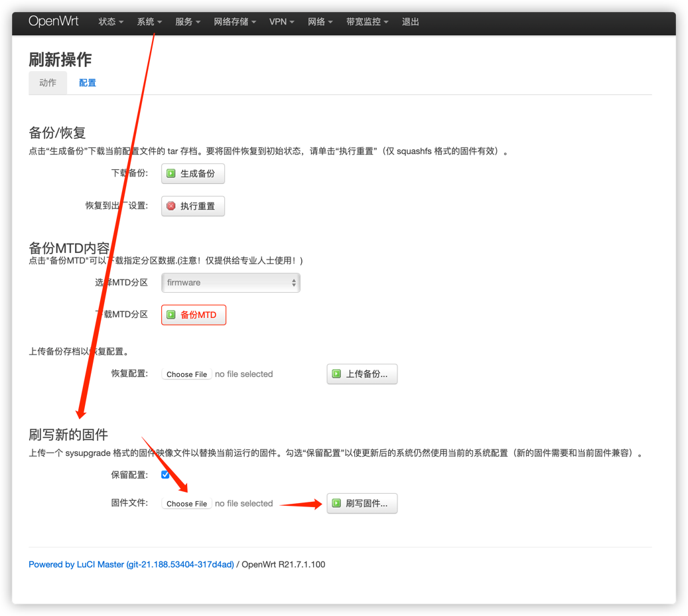
Task: Uncheck the 保留配置 checkbox
Action: click(x=165, y=475)
